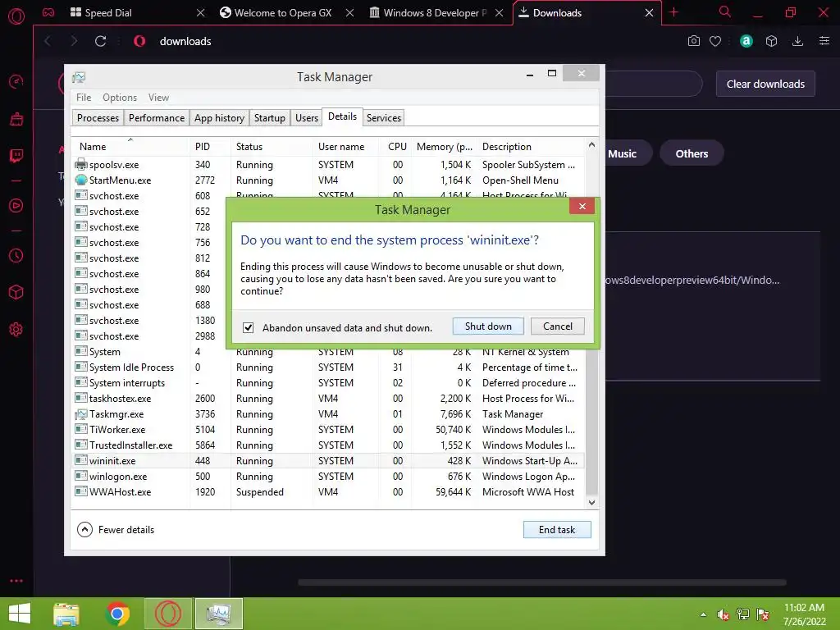This screenshot has width=840, height=630.
Task: Click the Clear downloads button
Action: pos(765,84)
